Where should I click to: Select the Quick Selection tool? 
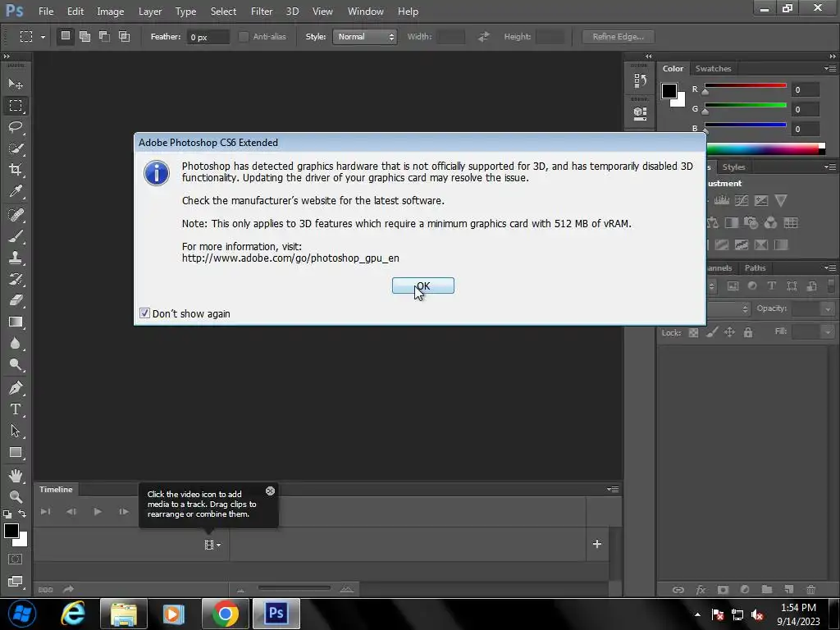tap(16, 148)
